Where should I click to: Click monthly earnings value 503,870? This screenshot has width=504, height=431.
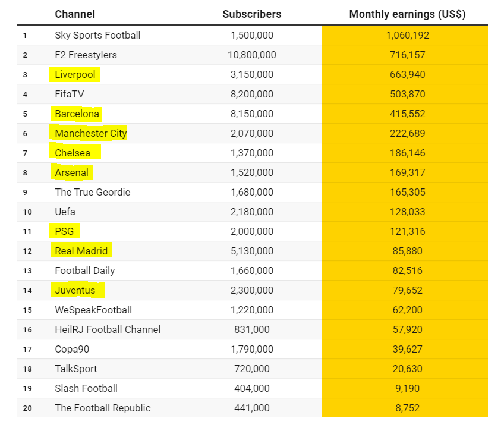pyautogui.click(x=407, y=94)
